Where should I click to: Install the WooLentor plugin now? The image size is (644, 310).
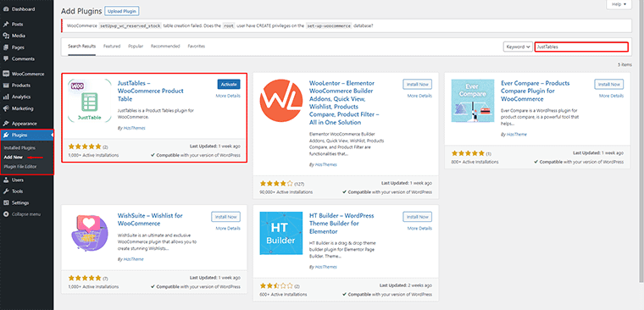418,84
